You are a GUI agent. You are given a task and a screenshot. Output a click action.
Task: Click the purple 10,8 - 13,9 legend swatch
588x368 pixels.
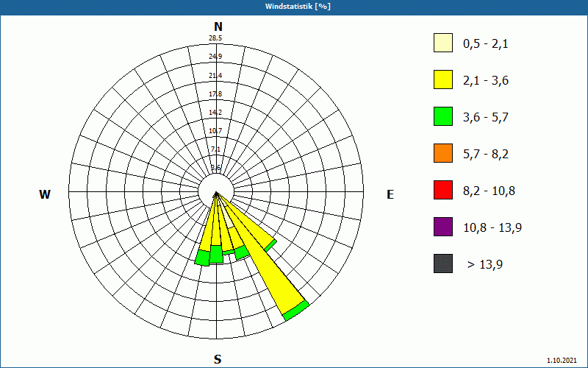pyautogui.click(x=443, y=227)
